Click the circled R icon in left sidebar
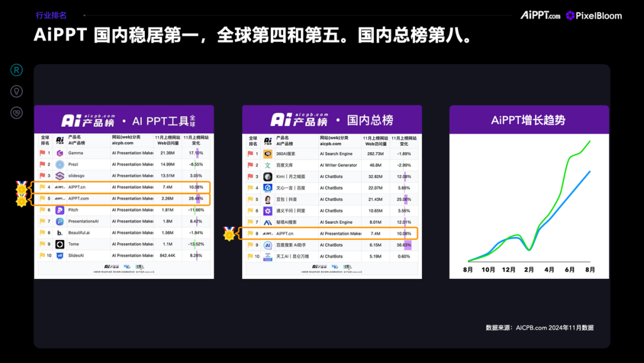644x363 pixels. [x=17, y=70]
